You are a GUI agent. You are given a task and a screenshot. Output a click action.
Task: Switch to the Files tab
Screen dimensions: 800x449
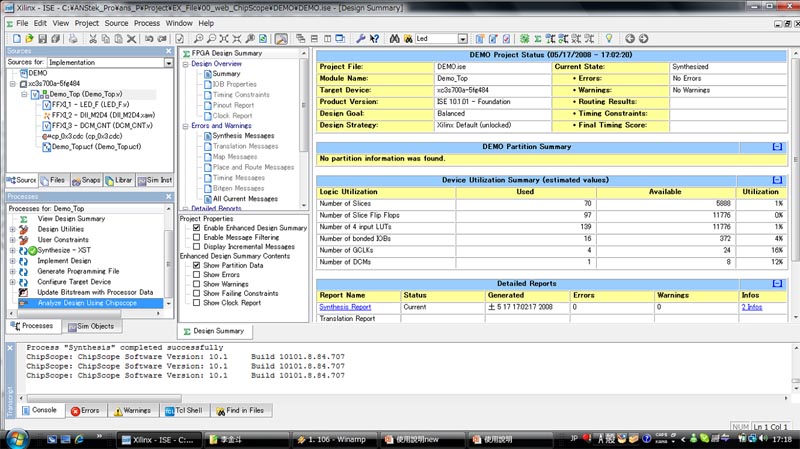[x=53, y=180]
